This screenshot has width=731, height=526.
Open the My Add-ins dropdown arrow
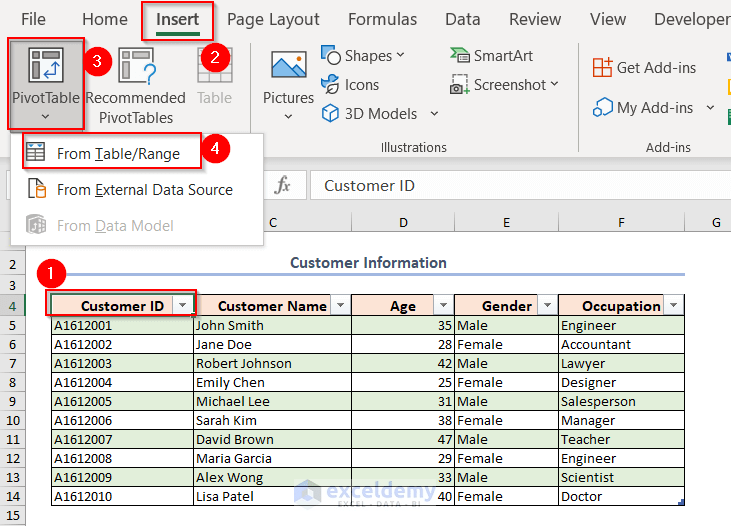click(710, 107)
